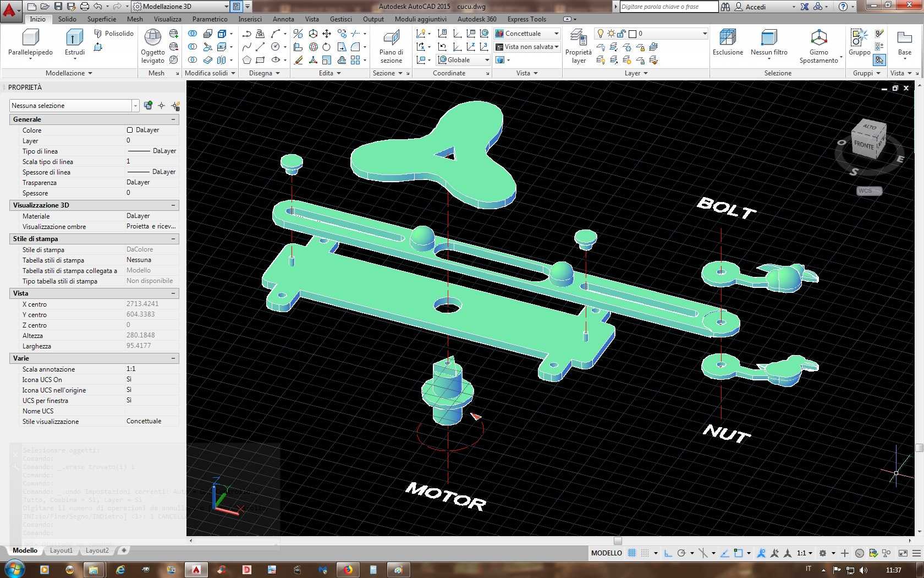Screen dimensions: 924x578
Task: Click the Undo arrow in quick access toolbar
Action: pos(98,7)
